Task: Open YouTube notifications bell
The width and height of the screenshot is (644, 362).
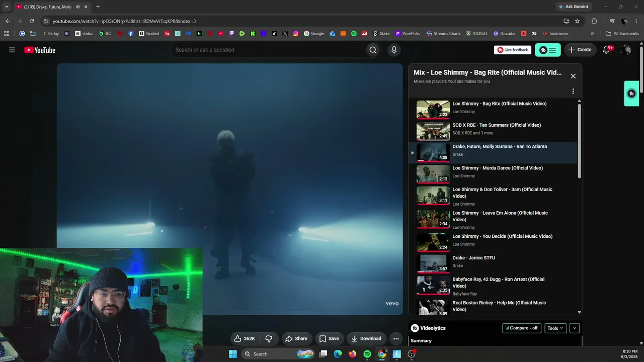Action: point(607,50)
